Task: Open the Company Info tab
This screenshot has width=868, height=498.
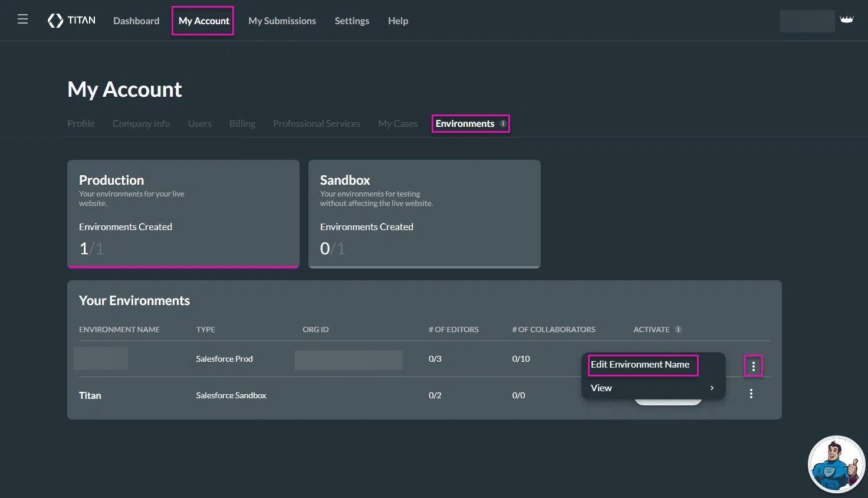Action: coord(141,124)
